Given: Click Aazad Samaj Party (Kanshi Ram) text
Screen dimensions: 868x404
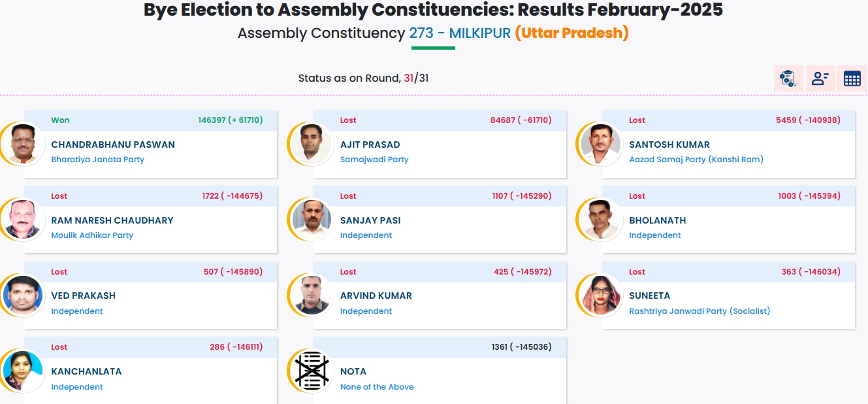Looking at the screenshot, I should pyautogui.click(x=696, y=160).
